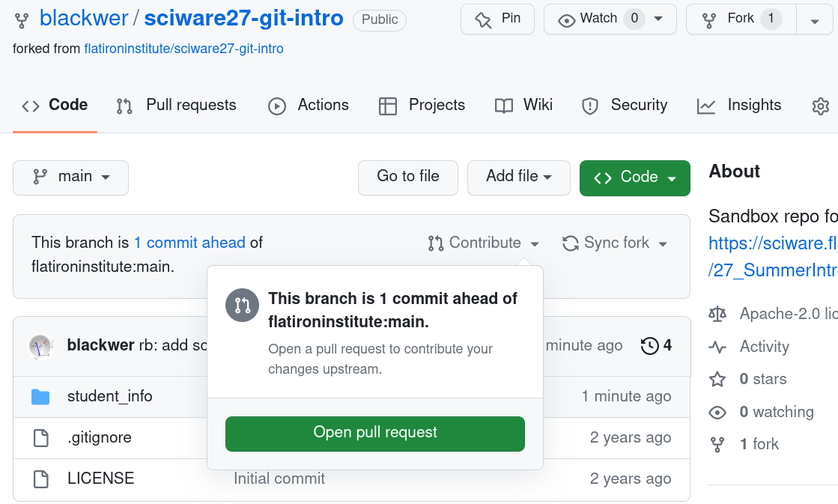Viewport: 838px width, 504px height.
Task: Click the .gitignore file icon
Action: click(41, 438)
